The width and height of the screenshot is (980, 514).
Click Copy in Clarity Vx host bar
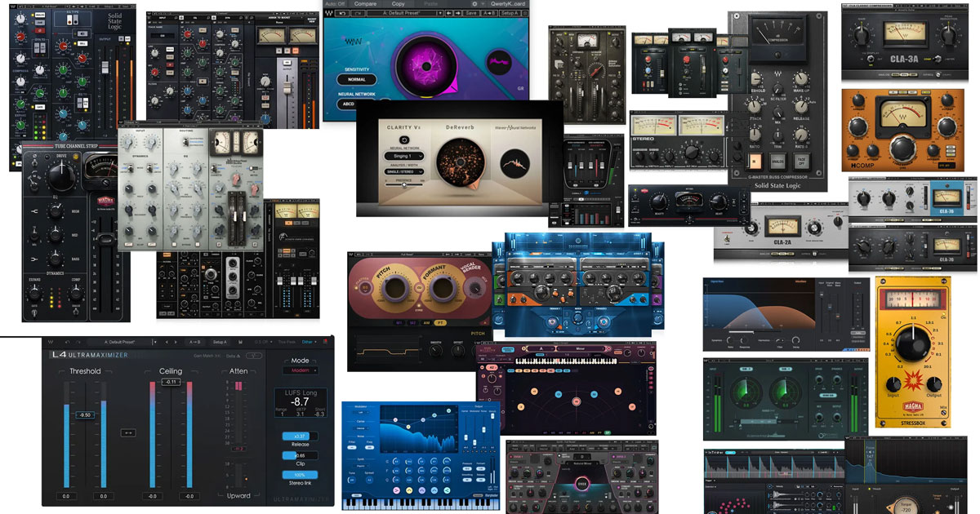[398, 4]
